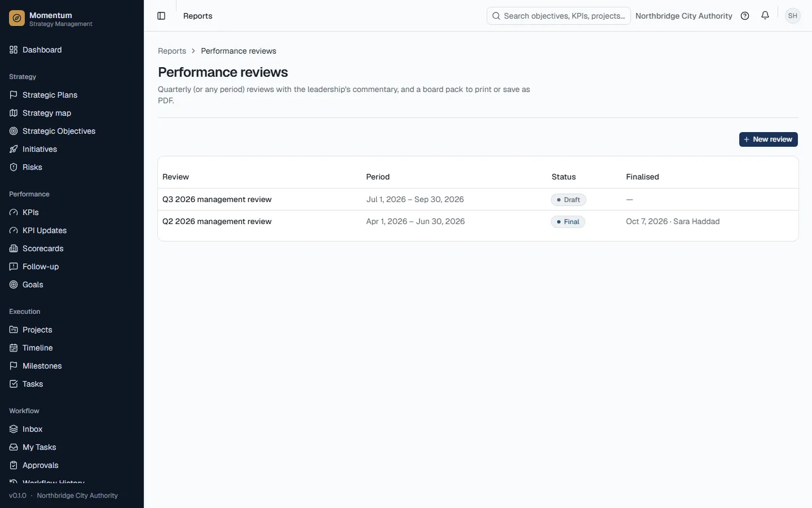Open the Q2 2026 management review

[217, 221]
